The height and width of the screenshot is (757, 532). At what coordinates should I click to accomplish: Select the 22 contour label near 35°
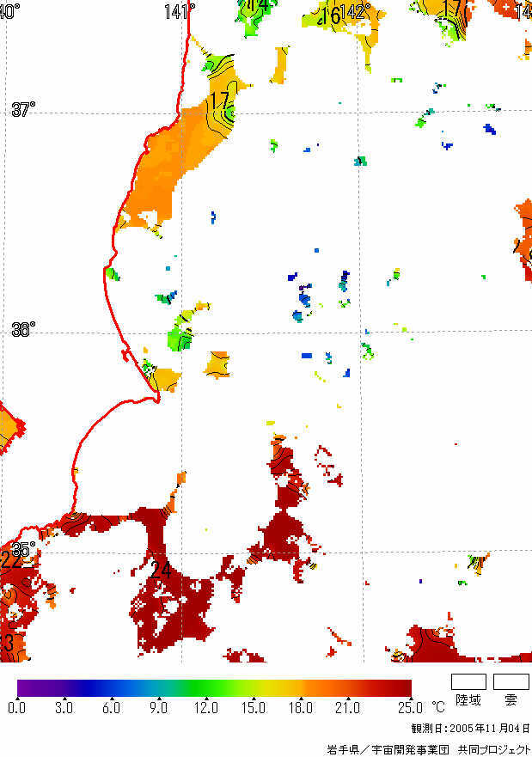(x=10, y=560)
